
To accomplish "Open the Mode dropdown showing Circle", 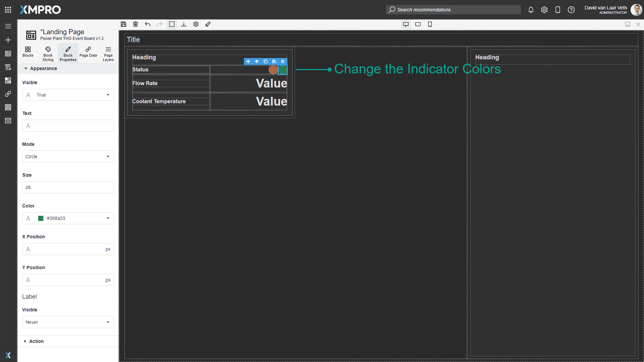I will (x=68, y=157).
